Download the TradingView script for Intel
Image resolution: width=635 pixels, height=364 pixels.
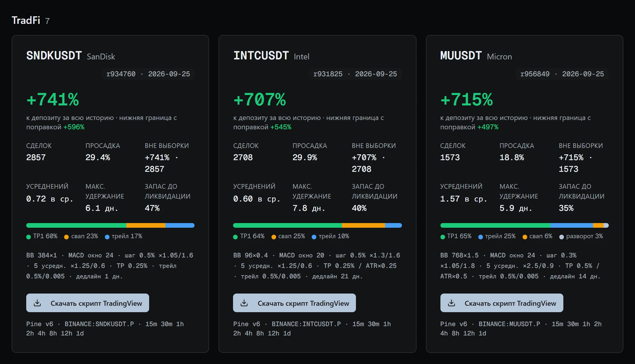click(294, 303)
